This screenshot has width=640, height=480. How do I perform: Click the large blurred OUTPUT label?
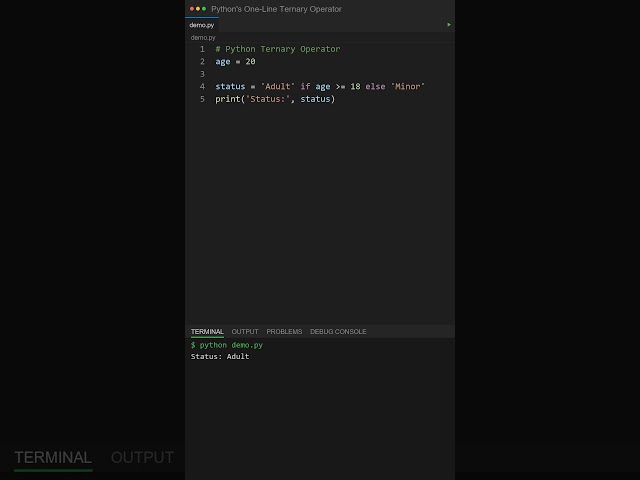(x=142, y=458)
